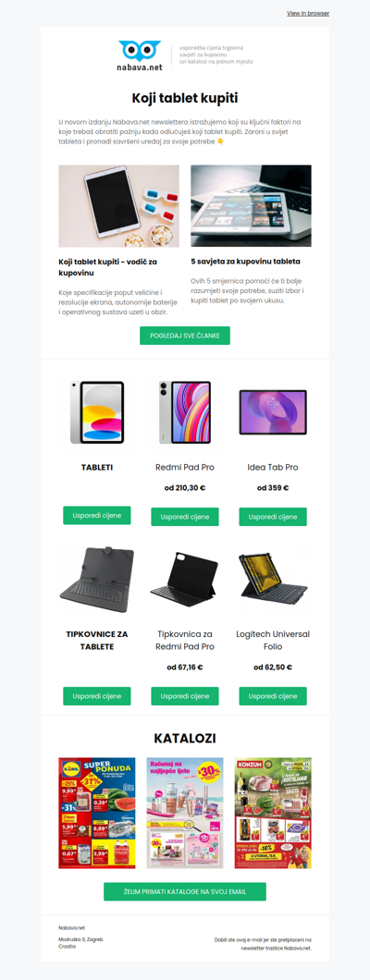
Task: Open the View in browser link
Action: (x=307, y=13)
